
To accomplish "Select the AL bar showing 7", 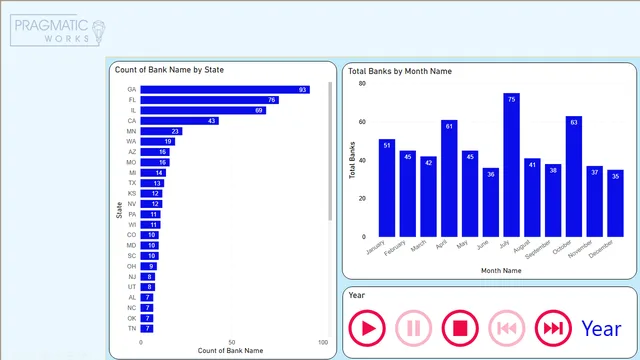I will pyautogui.click(x=147, y=298).
